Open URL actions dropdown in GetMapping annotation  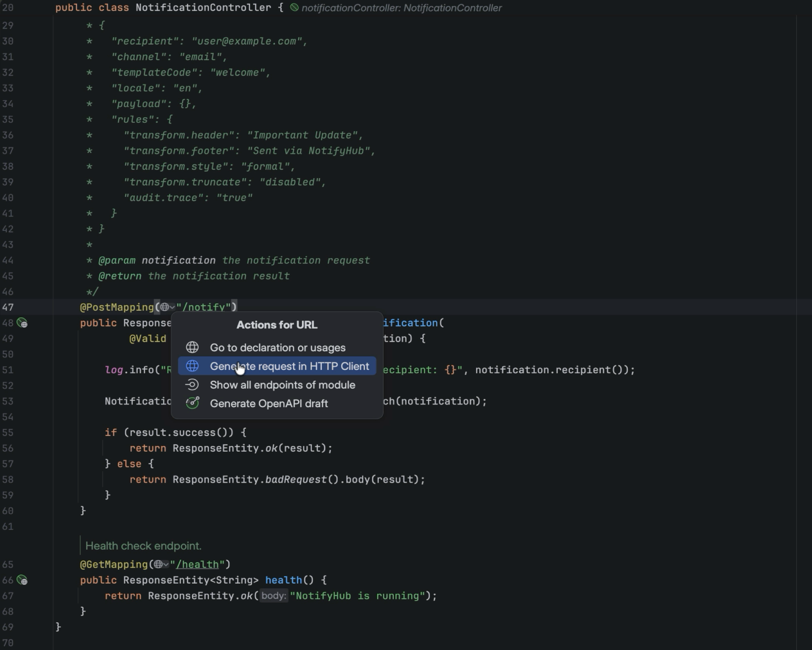(161, 564)
